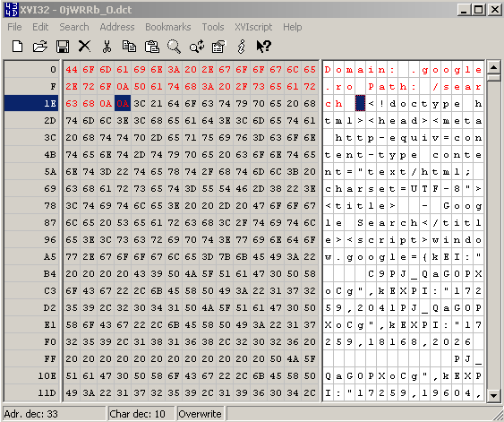Click address row label 11D
Viewport: 504px width, 422px height.
47,393
